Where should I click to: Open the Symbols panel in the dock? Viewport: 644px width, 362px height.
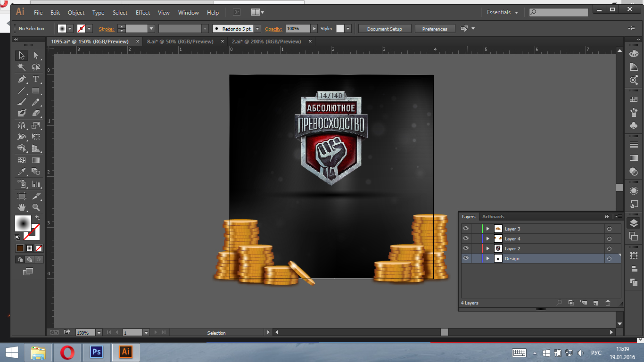coord(634,126)
